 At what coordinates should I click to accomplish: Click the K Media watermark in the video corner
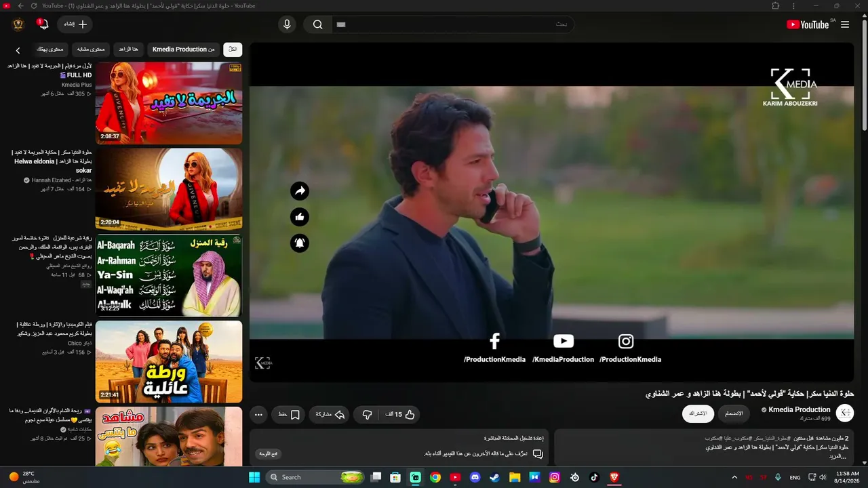pyautogui.click(x=263, y=363)
